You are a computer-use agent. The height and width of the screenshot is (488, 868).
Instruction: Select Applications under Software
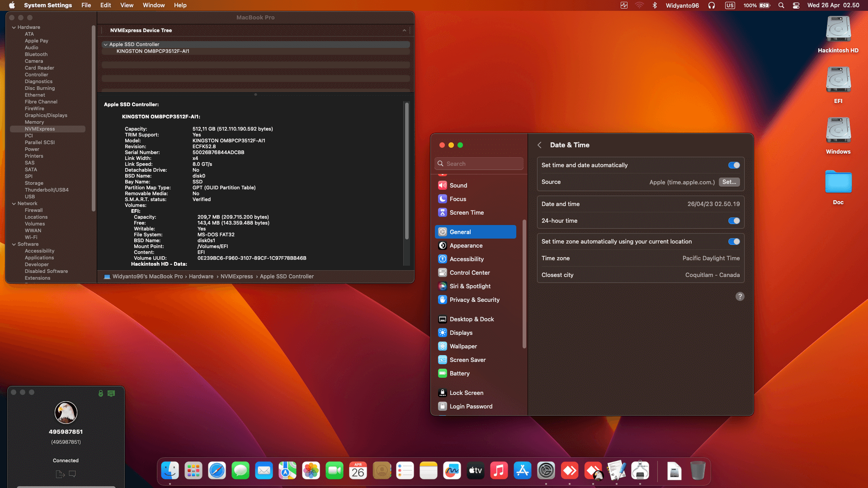39,258
